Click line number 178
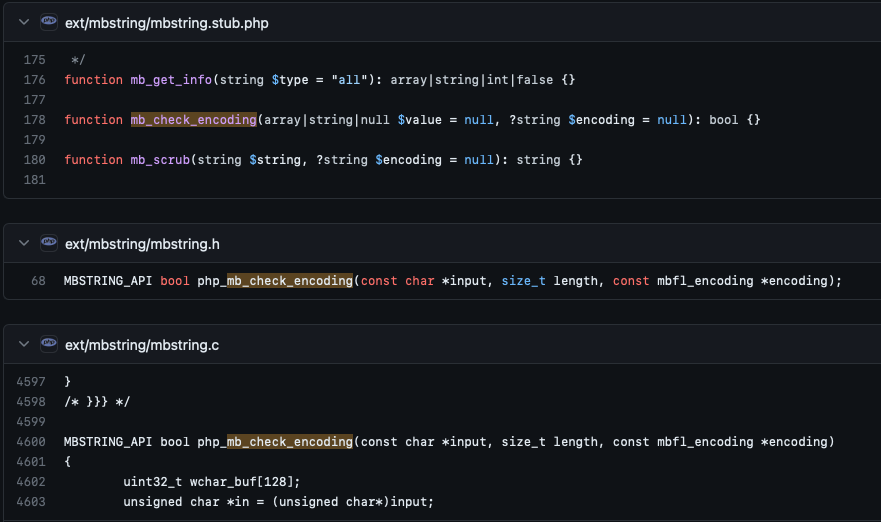Image resolution: width=881 pixels, height=522 pixels. (x=34, y=120)
